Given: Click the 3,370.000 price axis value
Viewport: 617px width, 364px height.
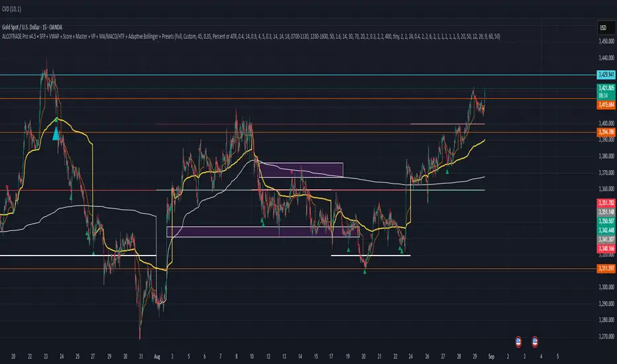Looking at the screenshot, I should click(606, 173).
